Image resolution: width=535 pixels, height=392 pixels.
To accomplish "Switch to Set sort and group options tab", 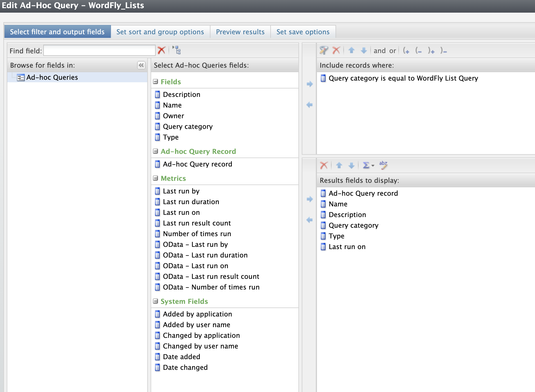I will tap(160, 32).
